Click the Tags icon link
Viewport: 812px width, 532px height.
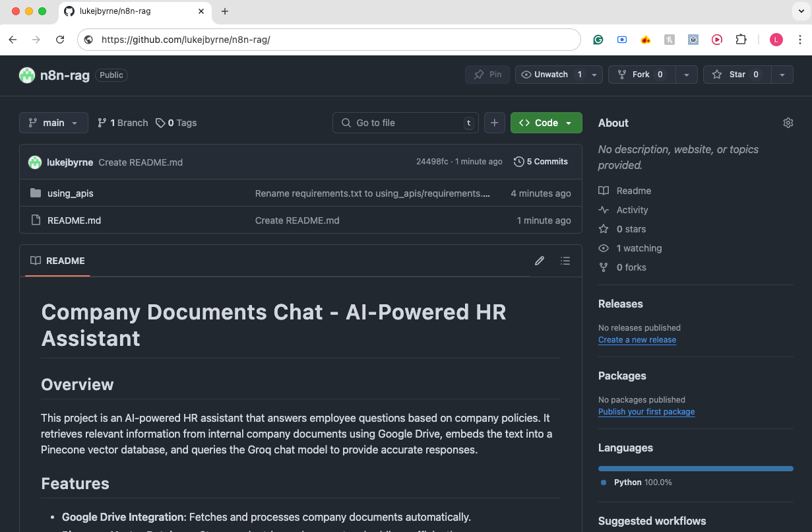176,123
